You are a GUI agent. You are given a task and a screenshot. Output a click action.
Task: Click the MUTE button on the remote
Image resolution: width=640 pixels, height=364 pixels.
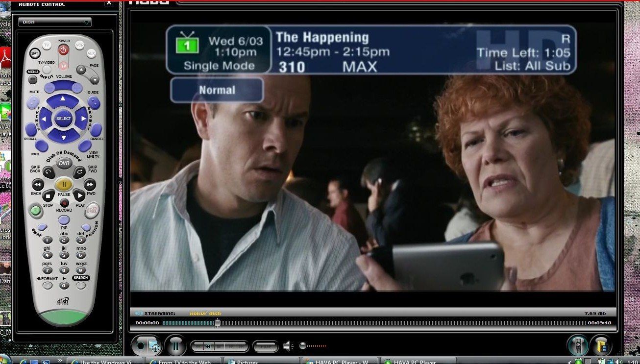click(x=32, y=102)
